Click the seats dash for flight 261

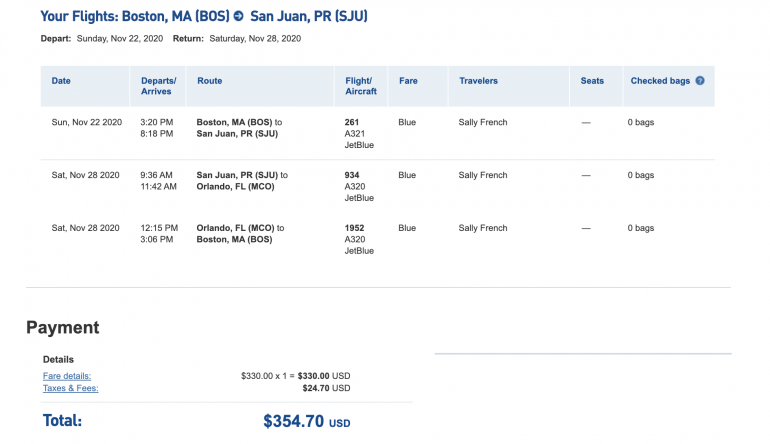[x=586, y=123]
